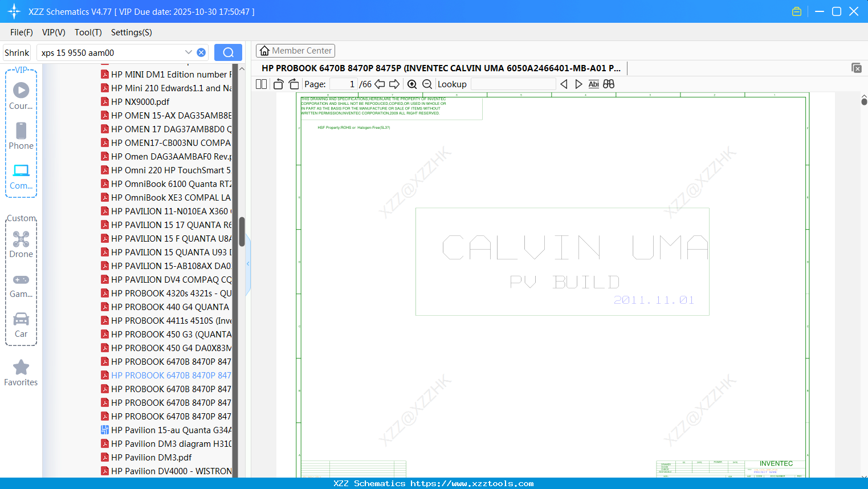Click the binoculars search icon
Image resolution: width=868 pixels, height=489 pixels.
pyautogui.click(x=609, y=84)
